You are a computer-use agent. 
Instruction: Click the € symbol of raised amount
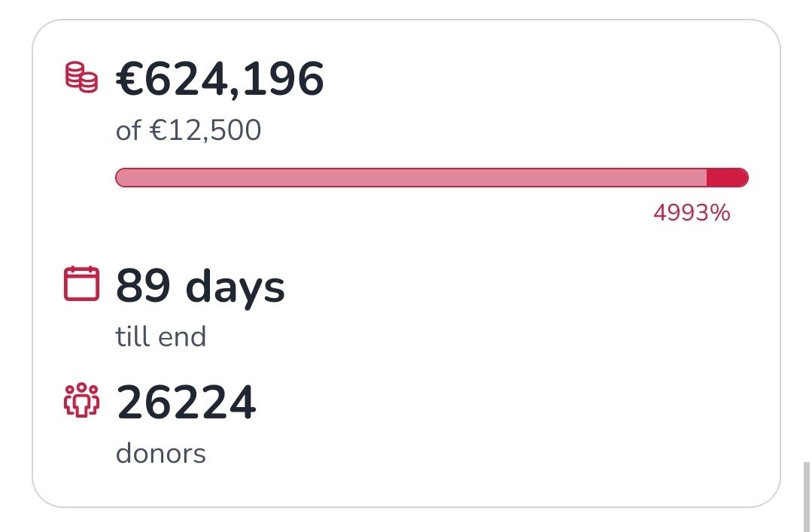pos(129,79)
